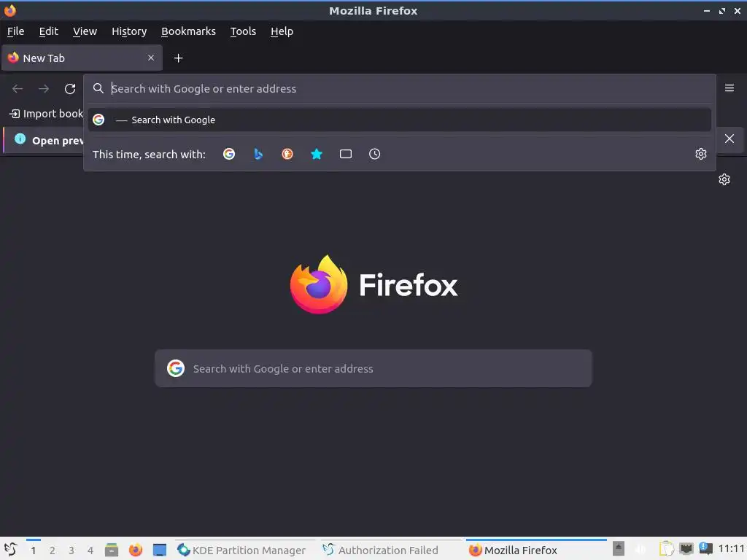The width and height of the screenshot is (747, 560).
Task: Open the Help menu
Action: coord(282,31)
